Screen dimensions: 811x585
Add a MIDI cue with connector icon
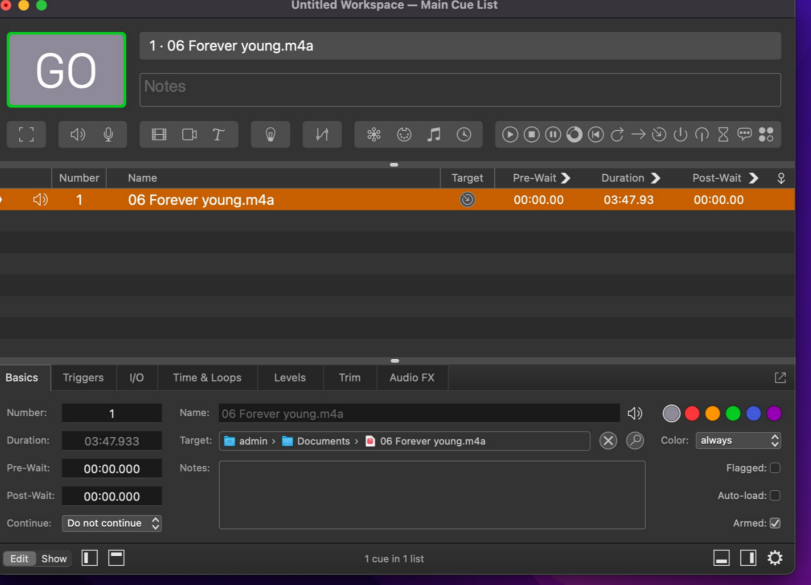click(404, 134)
